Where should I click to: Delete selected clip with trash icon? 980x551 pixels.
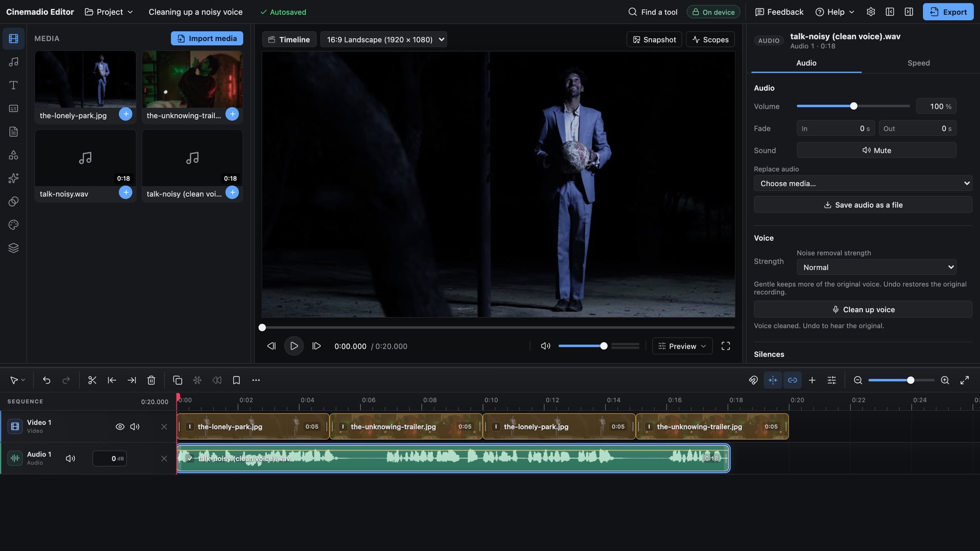pos(151,380)
